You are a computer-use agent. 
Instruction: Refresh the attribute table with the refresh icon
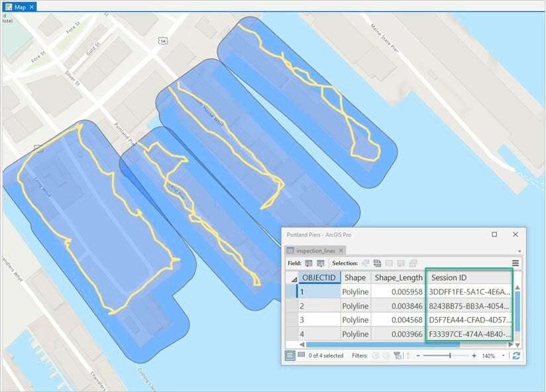[x=516, y=356]
